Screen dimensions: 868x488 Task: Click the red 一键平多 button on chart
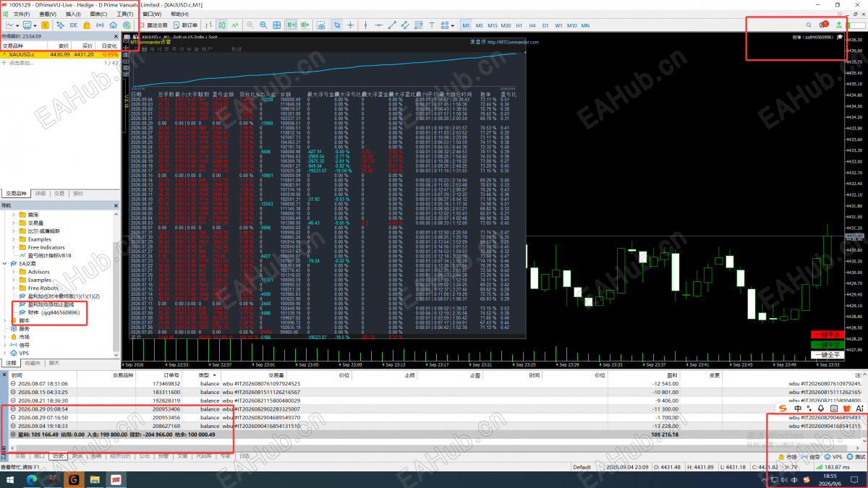[x=827, y=335]
